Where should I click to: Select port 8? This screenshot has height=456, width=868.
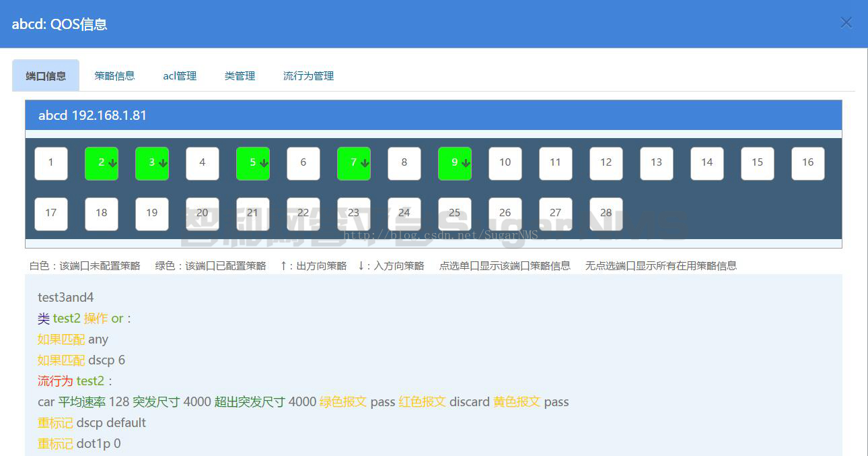(x=404, y=164)
